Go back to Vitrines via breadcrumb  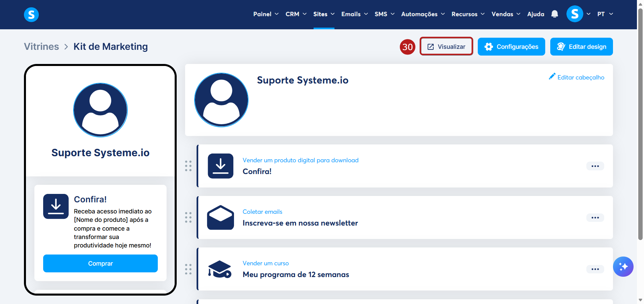coord(41,46)
